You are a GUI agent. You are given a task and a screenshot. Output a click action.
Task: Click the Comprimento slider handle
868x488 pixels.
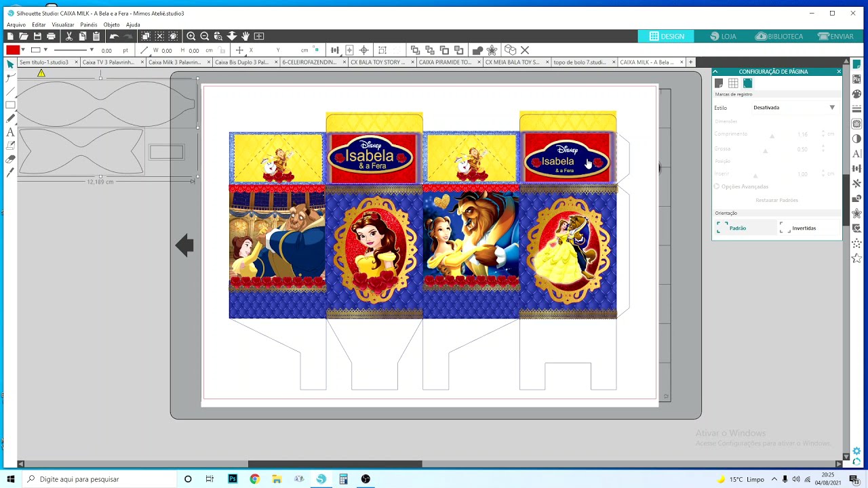(x=772, y=138)
